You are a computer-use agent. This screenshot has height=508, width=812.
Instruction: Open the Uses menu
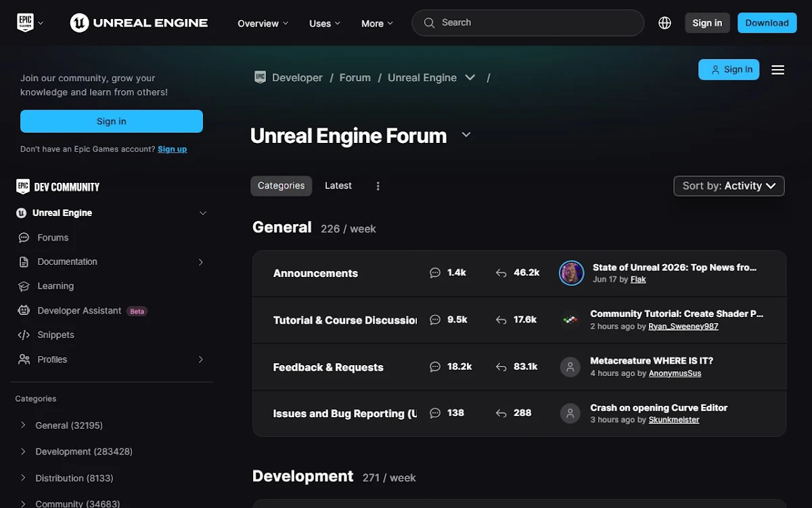coord(325,23)
